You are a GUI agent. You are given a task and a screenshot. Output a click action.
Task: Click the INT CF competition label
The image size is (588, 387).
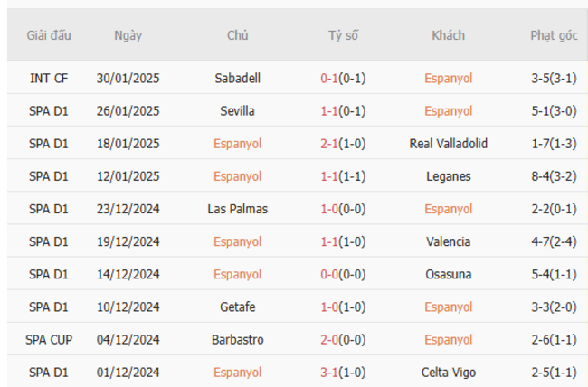point(49,79)
